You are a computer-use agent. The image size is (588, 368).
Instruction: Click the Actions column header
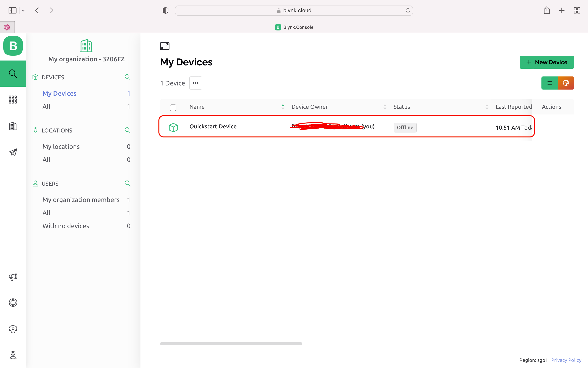click(551, 107)
